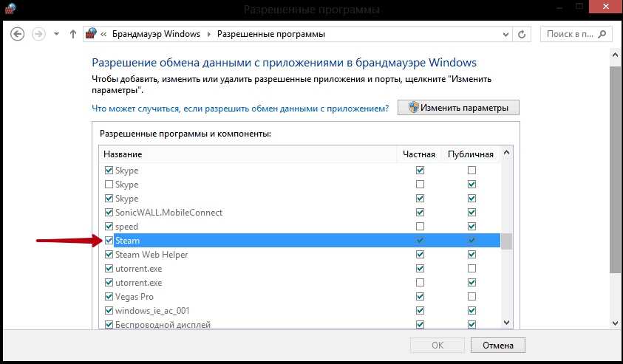The width and height of the screenshot is (623, 364).
Task: Expand the recent locations dropdown arrow
Action: pyautogui.click(x=57, y=34)
